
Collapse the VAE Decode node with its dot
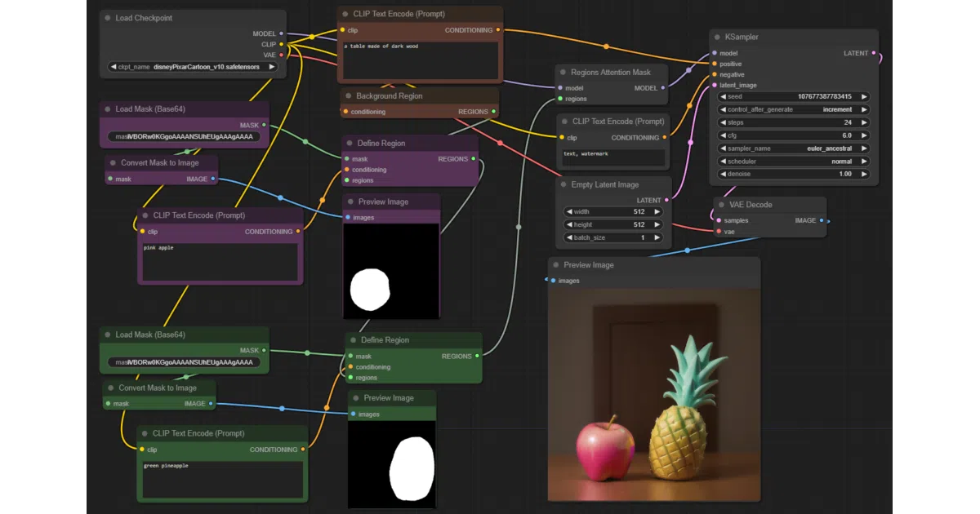click(x=721, y=205)
